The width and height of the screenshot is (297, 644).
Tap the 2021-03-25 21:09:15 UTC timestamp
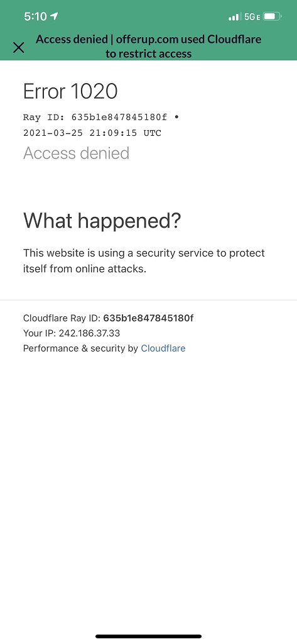click(92, 133)
